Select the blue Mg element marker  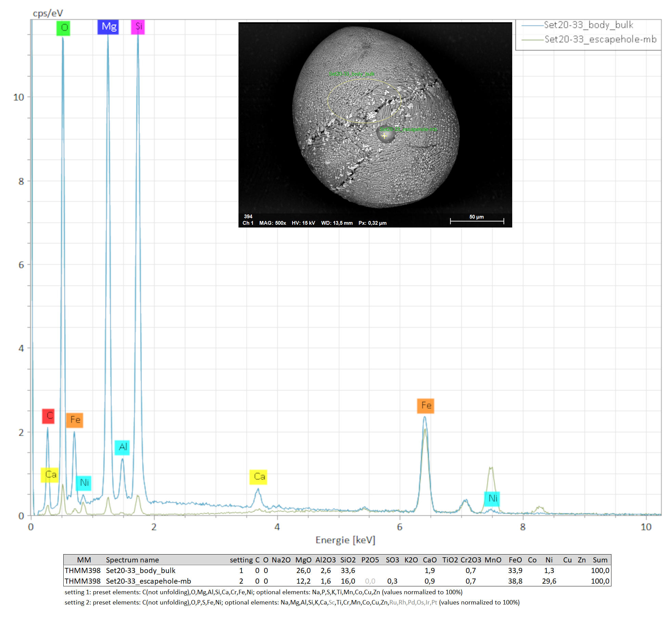coord(108,27)
